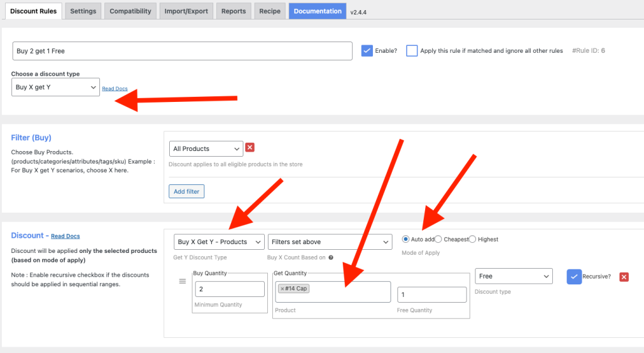Expand the All Products filter dropdown
This screenshot has height=353, width=644.
point(206,148)
